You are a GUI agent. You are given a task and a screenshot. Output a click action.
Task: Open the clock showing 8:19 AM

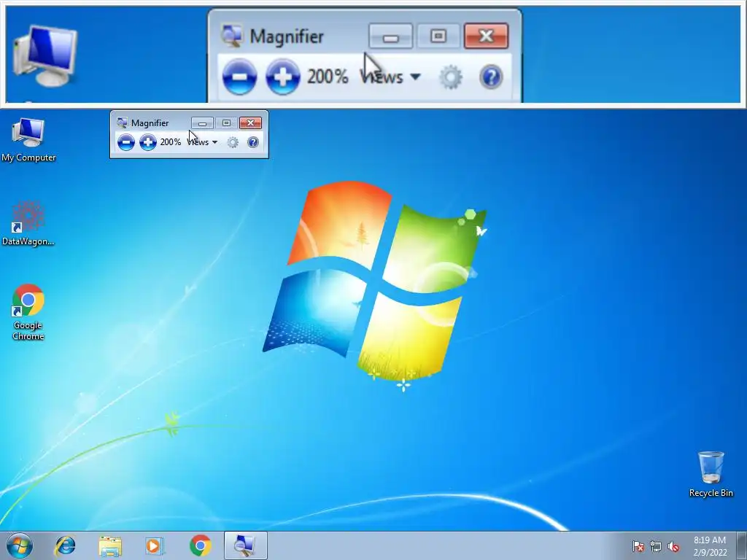[710, 546]
